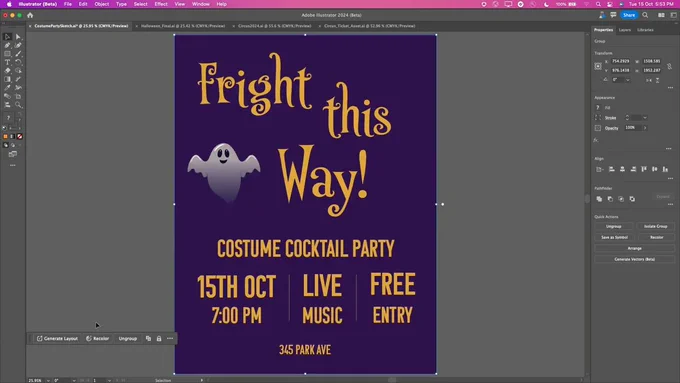Click Pathfinder Minus Front icon
Image resolution: width=680 pixels, height=383 pixels.
coord(610,199)
